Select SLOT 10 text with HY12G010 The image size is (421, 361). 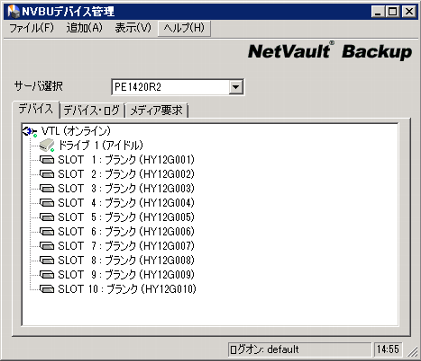[127, 289]
